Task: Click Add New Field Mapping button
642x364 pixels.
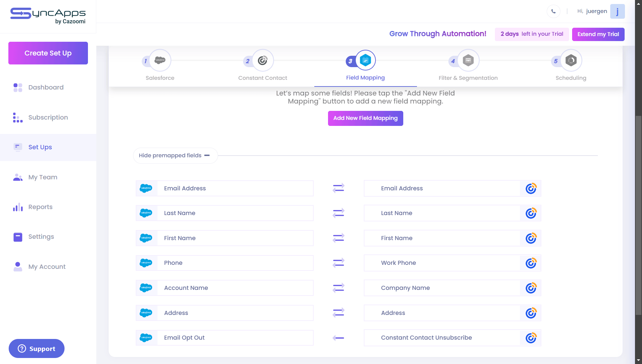Action: point(365,118)
